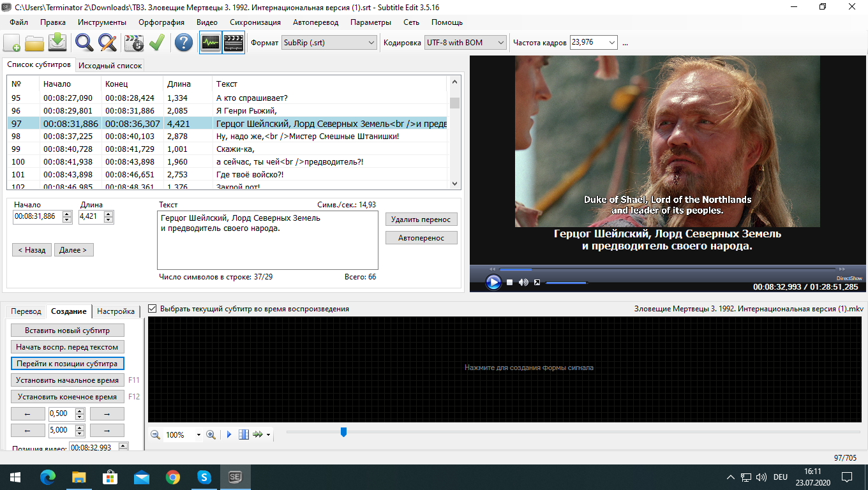Click the Далее > button
Image resolution: width=868 pixels, height=490 pixels.
tap(74, 250)
